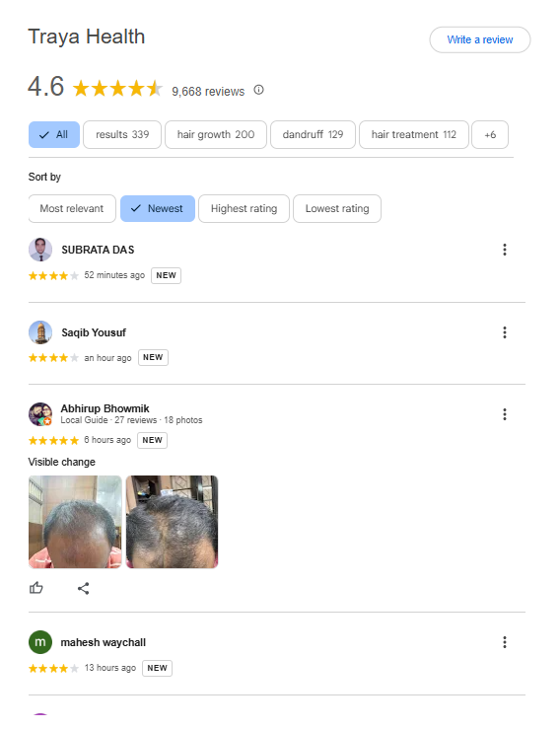Sort reviews by Lowest rating
The height and width of the screenshot is (730, 560).
pyautogui.click(x=337, y=208)
